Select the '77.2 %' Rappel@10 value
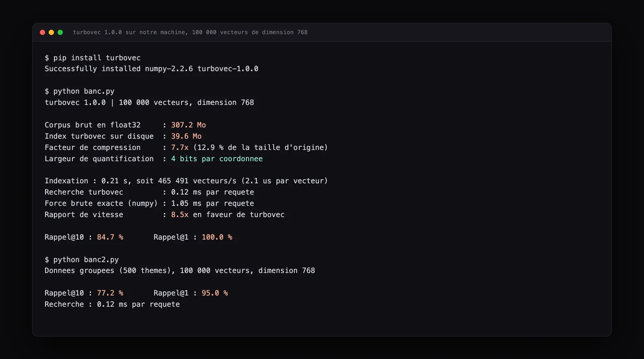Viewport: 644px width, 359px height. coord(110,293)
